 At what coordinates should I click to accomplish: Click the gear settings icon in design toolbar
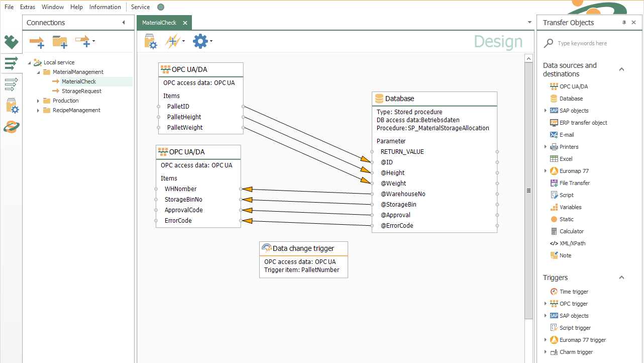(x=200, y=41)
